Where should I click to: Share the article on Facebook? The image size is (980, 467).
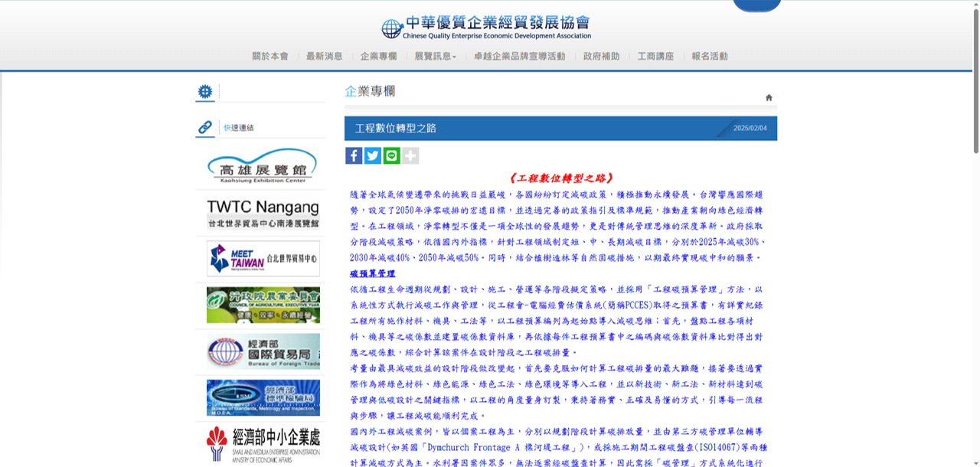tap(354, 156)
